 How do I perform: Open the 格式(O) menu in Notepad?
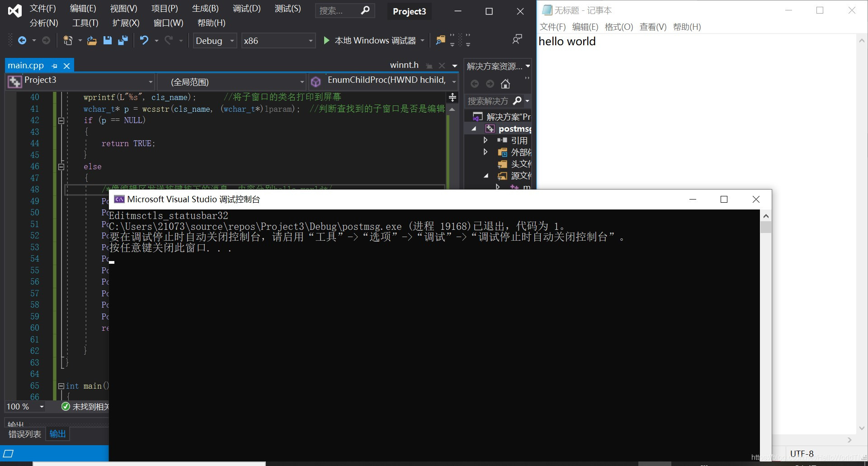click(x=619, y=27)
